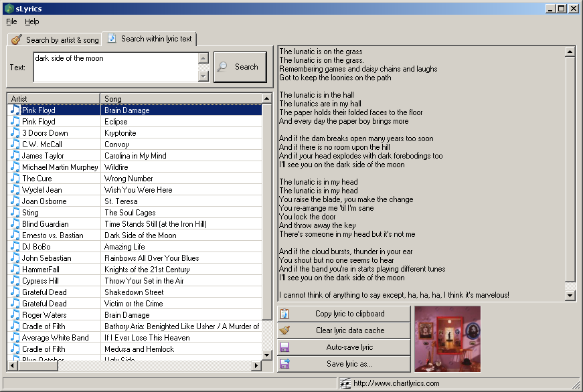The width and height of the screenshot is (583, 392).
Task: Click the floppy disk icon beside Auto-save lyric
Action: [284, 347]
